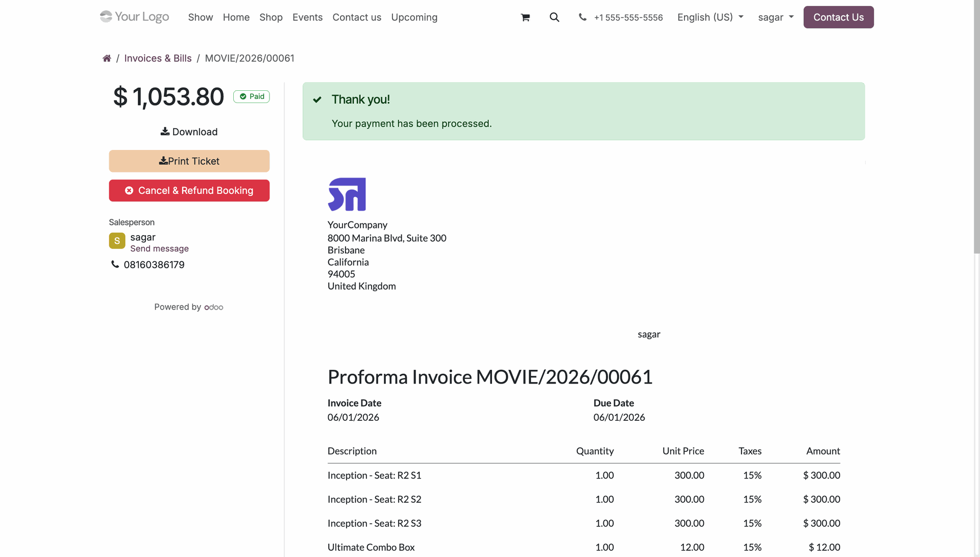Click the Due Date label
This screenshot has width=980, height=557.
click(x=614, y=403)
